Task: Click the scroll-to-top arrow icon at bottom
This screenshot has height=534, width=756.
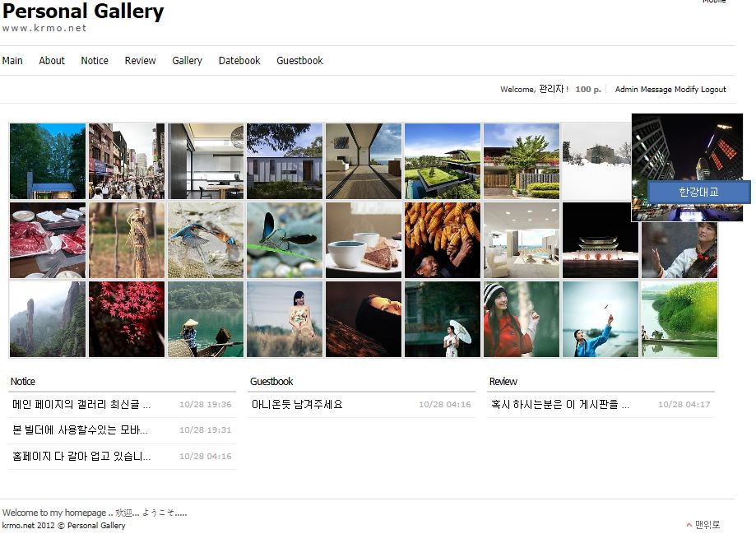Action: (689, 525)
